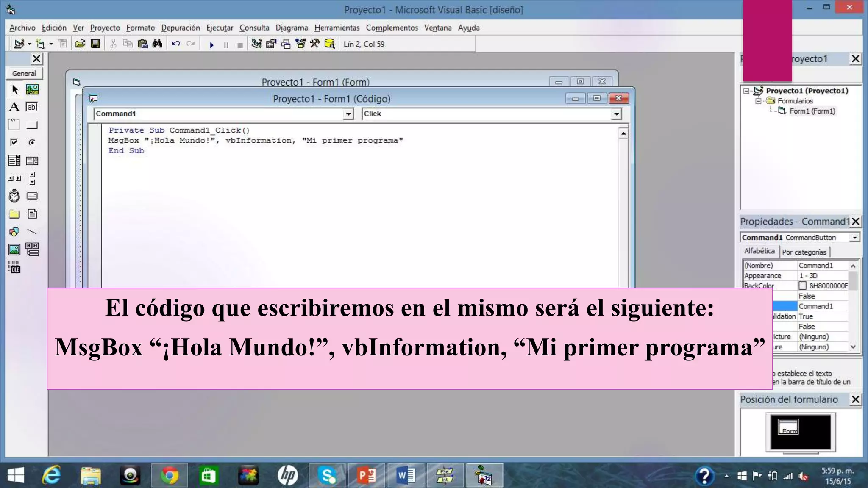Open the Windows Start button
Screen dimensions: 868x488
coord(16,476)
